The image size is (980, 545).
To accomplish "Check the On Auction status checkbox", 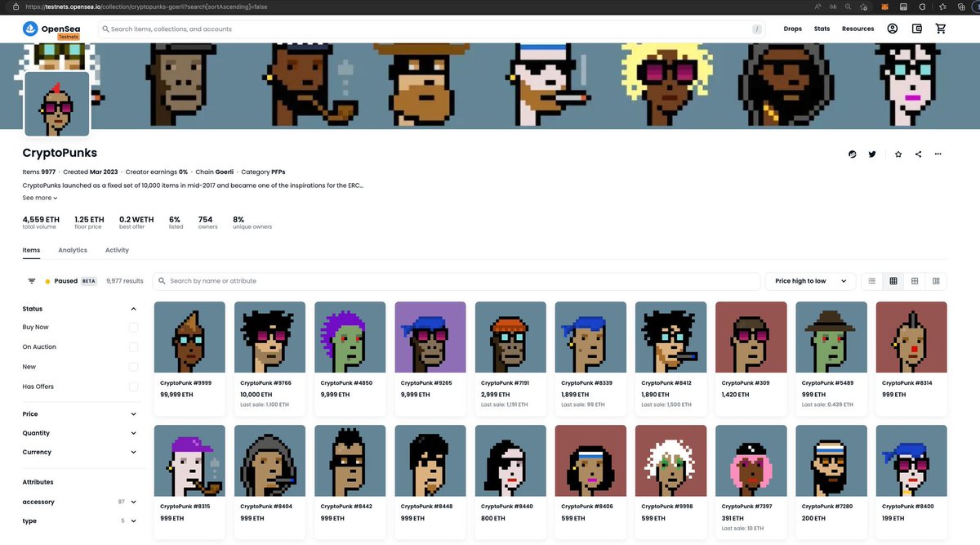I will [133, 346].
